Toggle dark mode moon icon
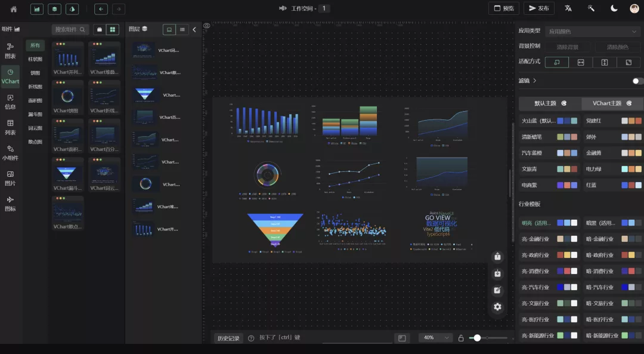This screenshot has width=644, height=354. coord(614,8)
